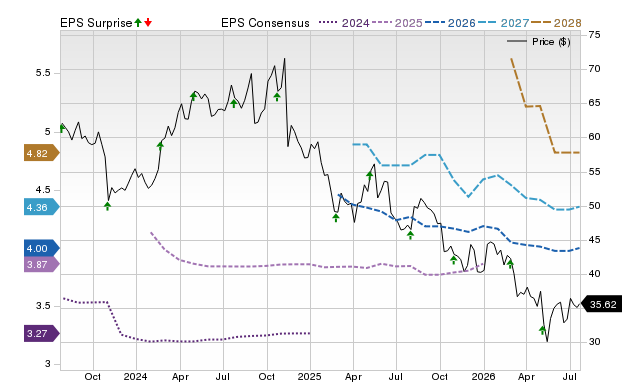
Task: Click the Oct axis label preceding 2026
Action: [x=440, y=376]
